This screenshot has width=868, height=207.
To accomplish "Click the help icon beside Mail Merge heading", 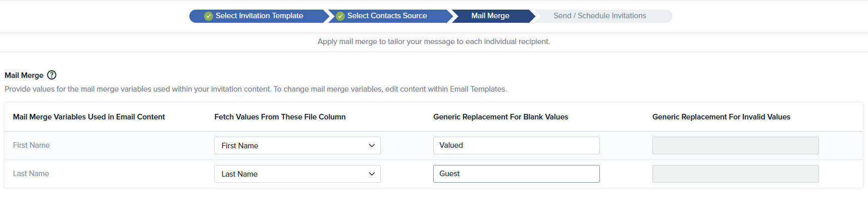I will coord(52,75).
